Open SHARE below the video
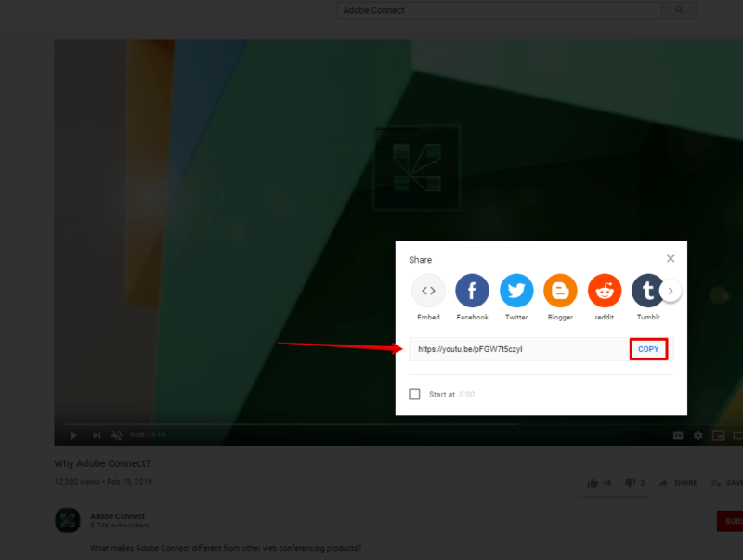 (678, 483)
